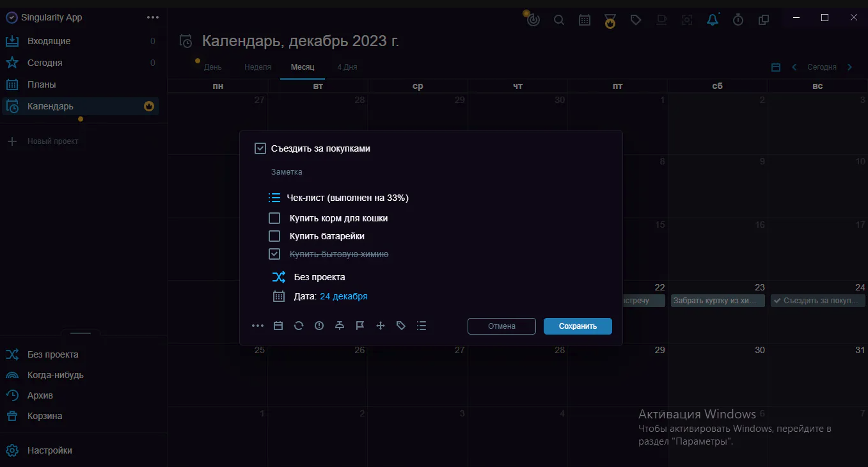Set task recurrence with the repeat icon
Image resolution: width=868 pixels, height=467 pixels.
[299, 326]
